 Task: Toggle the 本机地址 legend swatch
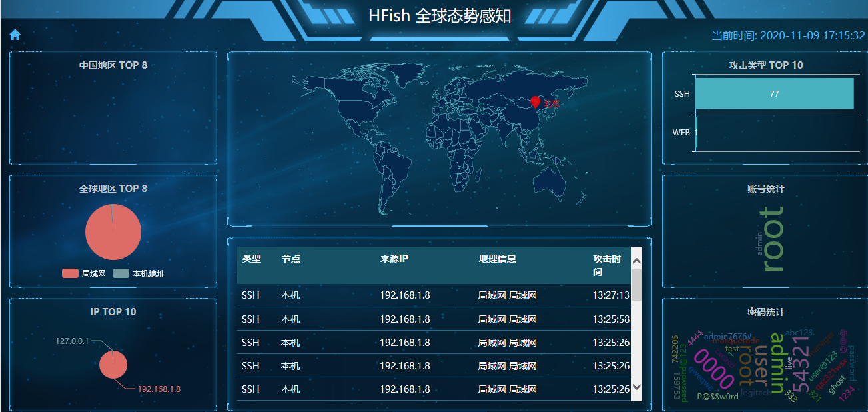pos(121,273)
